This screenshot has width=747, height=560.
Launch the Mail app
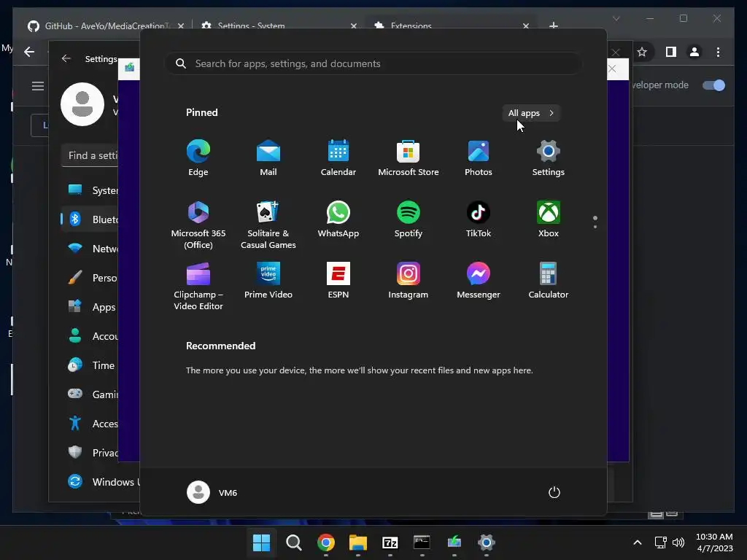(268, 158)
